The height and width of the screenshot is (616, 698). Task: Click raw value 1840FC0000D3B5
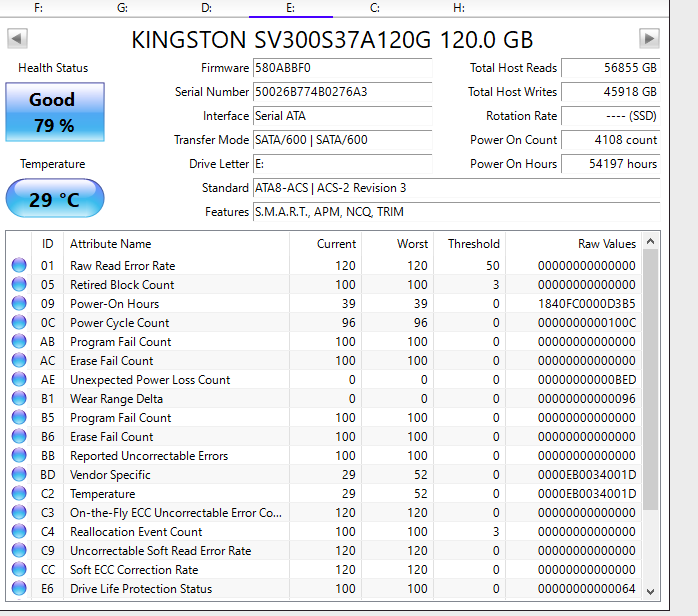tap(587, 304)
